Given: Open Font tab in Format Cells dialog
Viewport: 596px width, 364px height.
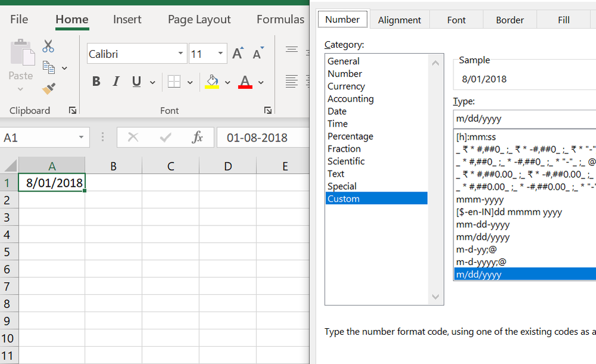Looking at the screenshot, I should (x=456, y=20).
